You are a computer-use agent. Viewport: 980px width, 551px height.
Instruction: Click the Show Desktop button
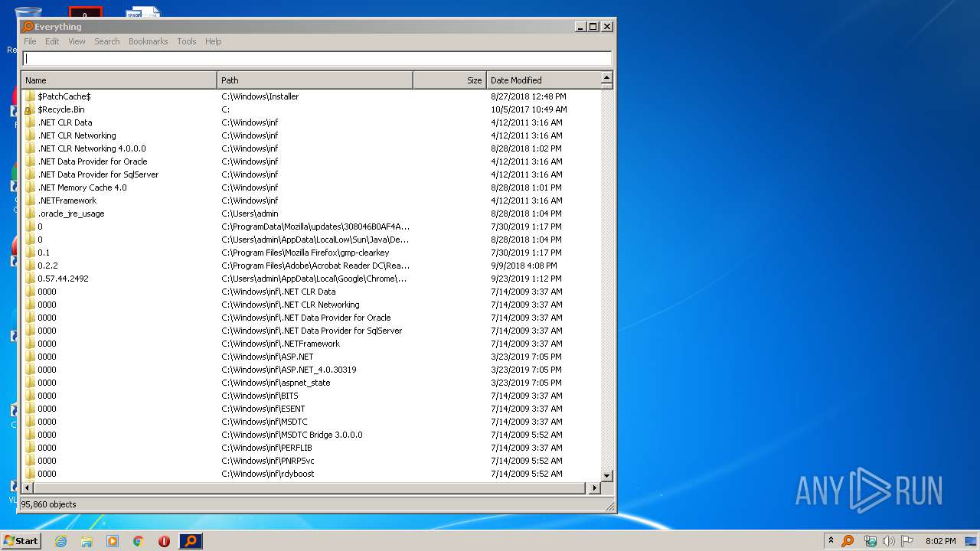[x=972, y=541]
